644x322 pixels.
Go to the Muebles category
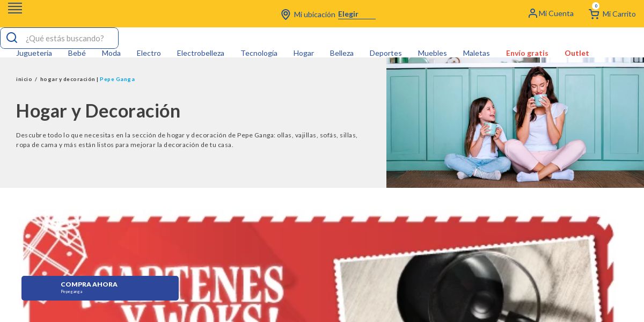pos(433,53)
